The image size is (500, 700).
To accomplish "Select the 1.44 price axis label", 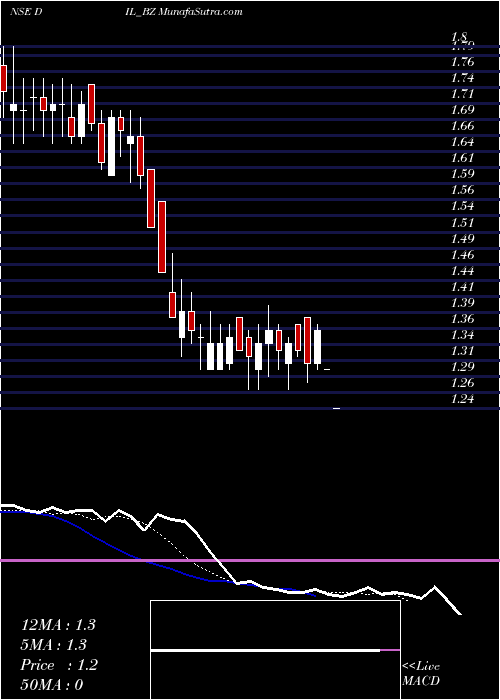I will (x=463, y=271).
